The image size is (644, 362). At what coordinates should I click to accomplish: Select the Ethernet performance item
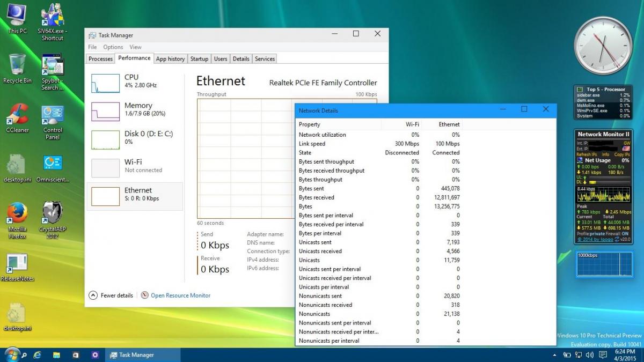tap(135, 195)
